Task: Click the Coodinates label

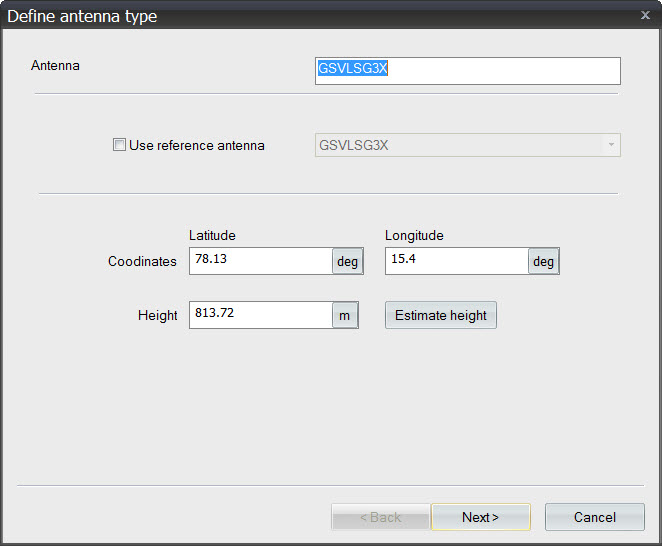Action: (142, 261)
